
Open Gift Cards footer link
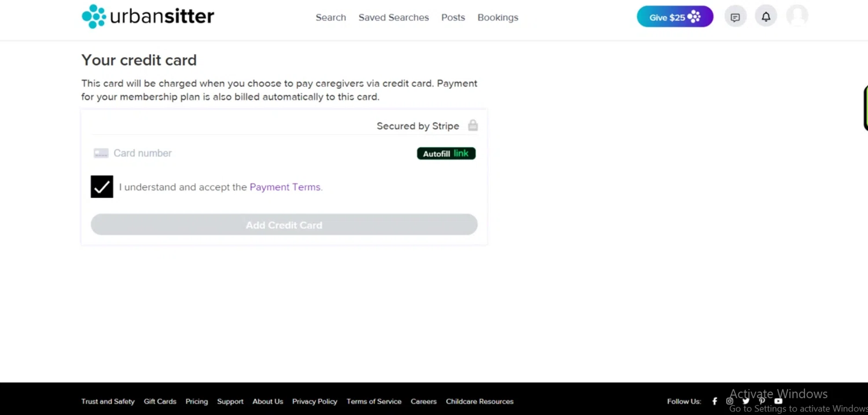(x=160, y=401)
